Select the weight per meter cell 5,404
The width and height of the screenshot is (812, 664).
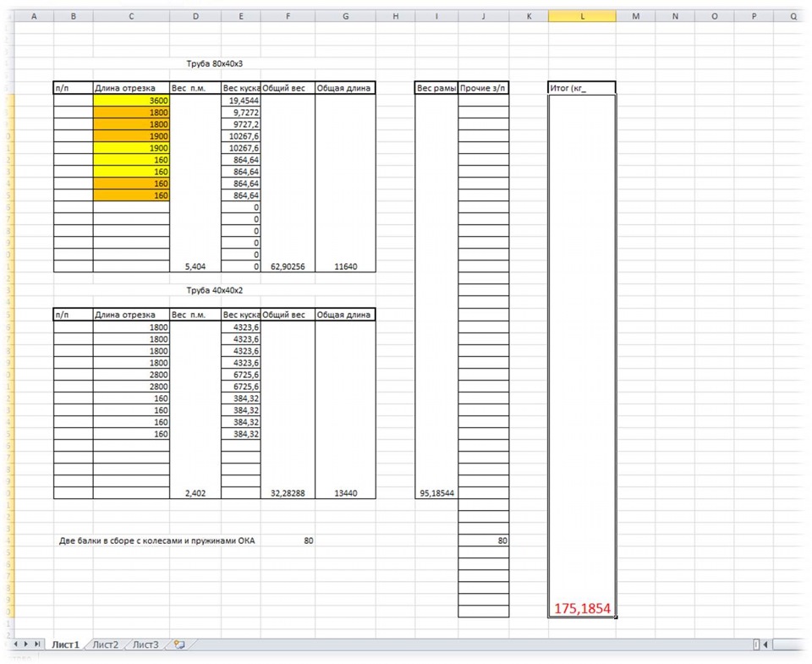coord(195,266)
